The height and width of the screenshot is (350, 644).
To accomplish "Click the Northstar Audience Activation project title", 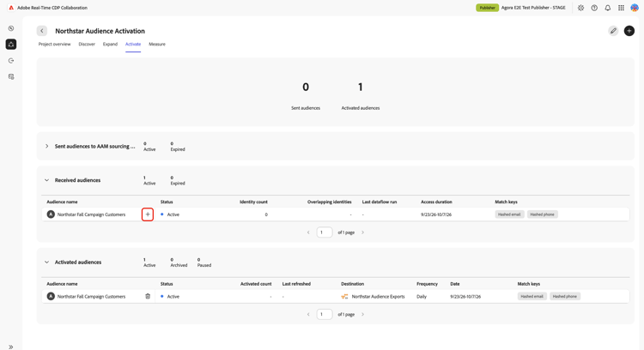I will point(100,31).
